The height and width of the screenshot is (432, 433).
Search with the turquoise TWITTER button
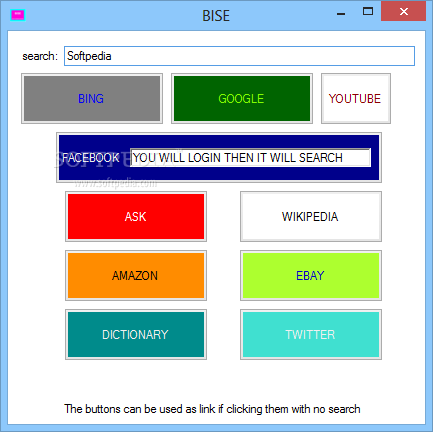pyautogui.click(x=311, y=335)
